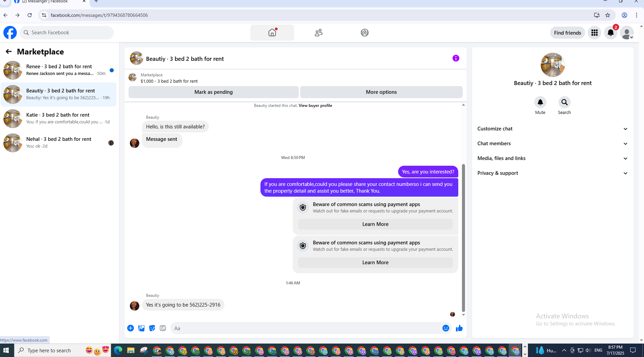Viewport: 644px width, 357px height.
Task: Click the browser reload icon
Action: pyautogui.click(x=30, y=15)
